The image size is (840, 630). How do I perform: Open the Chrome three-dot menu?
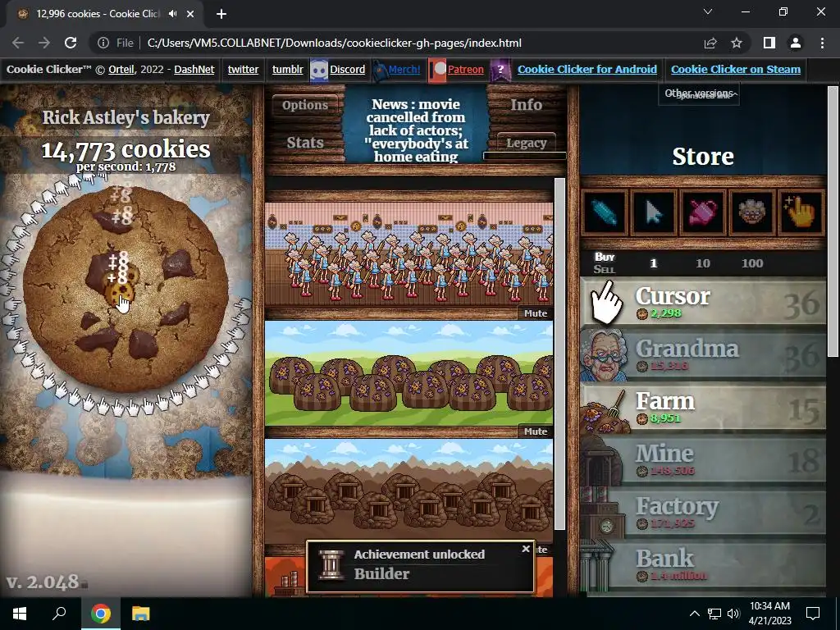822,43
